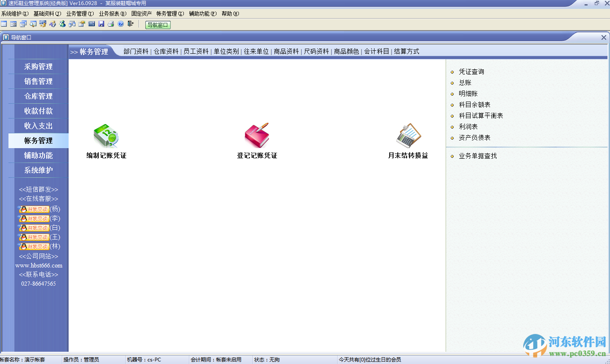The image size is (610, 364).
Task: Close the 导航窗口 navigation window
Action: click(604, 37)
